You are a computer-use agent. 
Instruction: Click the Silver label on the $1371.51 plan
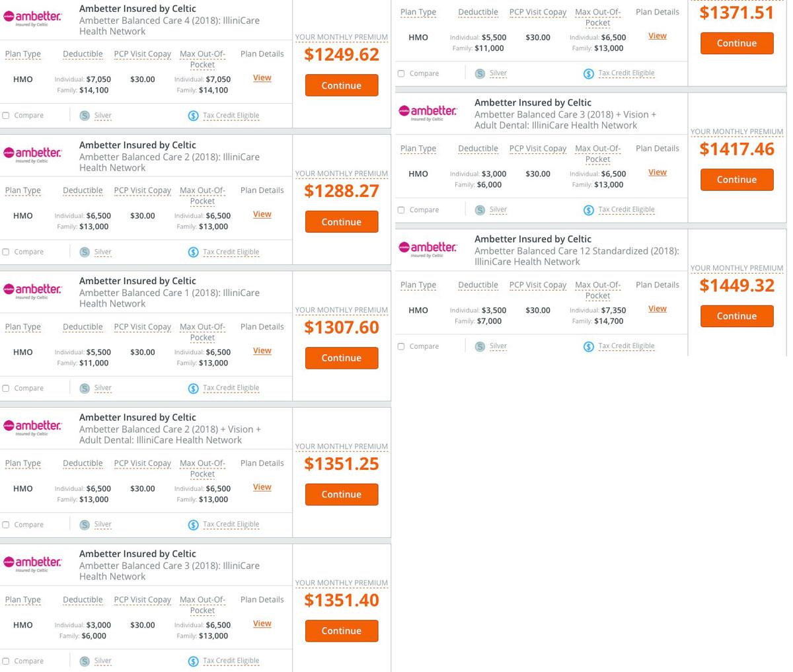click(x=498, y=73)
